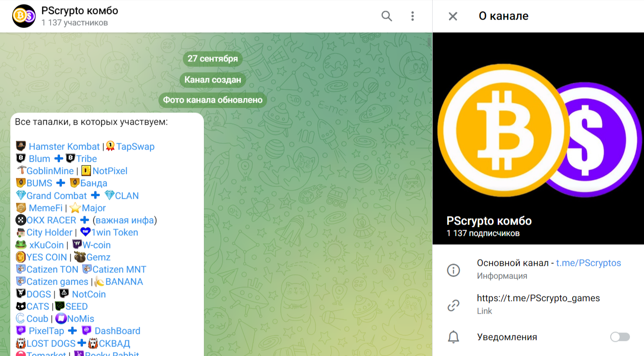Open the three-dot more options menu
This screenshot has height=356, width=644.
[x=412, y=16]
